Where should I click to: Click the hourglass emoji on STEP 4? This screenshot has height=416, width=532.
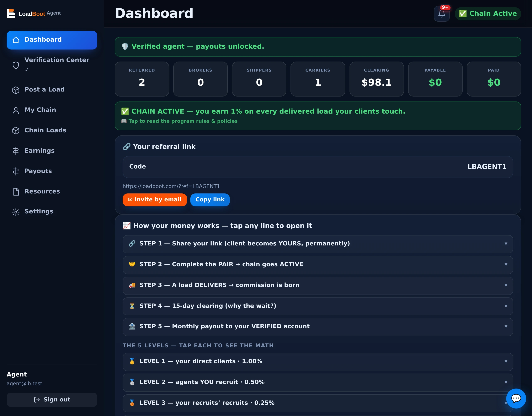pos(132,306)
